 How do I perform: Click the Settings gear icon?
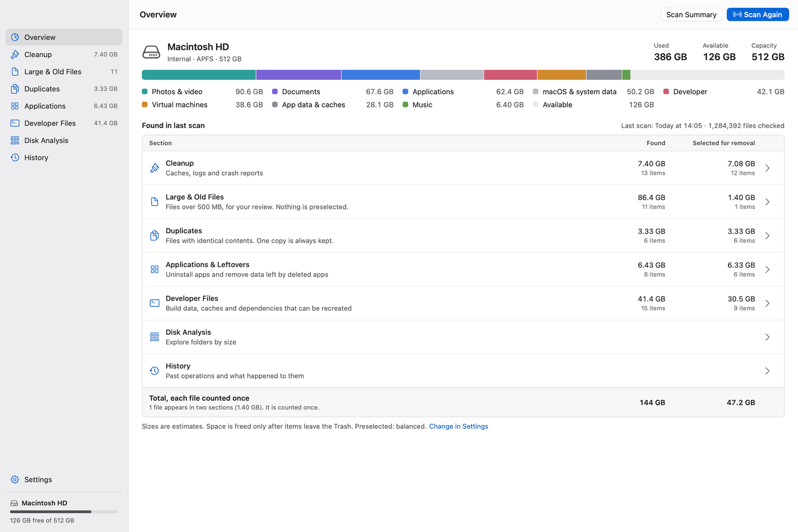[15, 479]
